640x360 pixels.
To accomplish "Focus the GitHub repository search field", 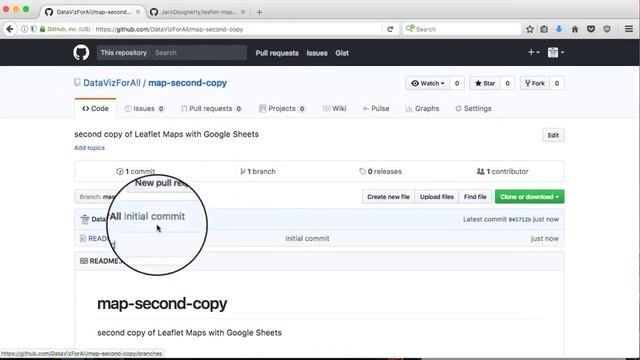I will point(199,53).
